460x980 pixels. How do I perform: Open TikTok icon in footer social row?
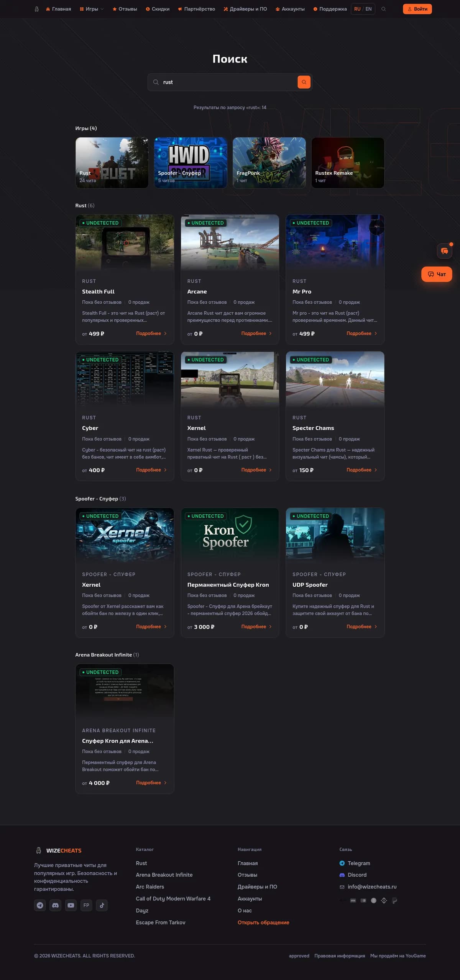102,905
